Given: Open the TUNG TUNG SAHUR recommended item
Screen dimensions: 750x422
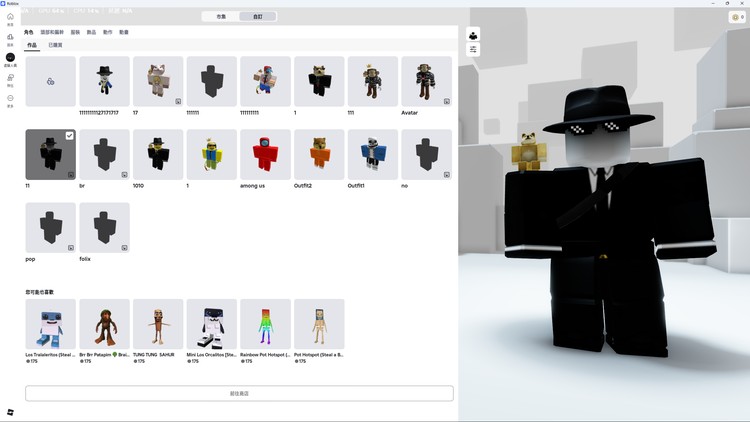Looking at the screenshot, I should (x=158, y=324).
